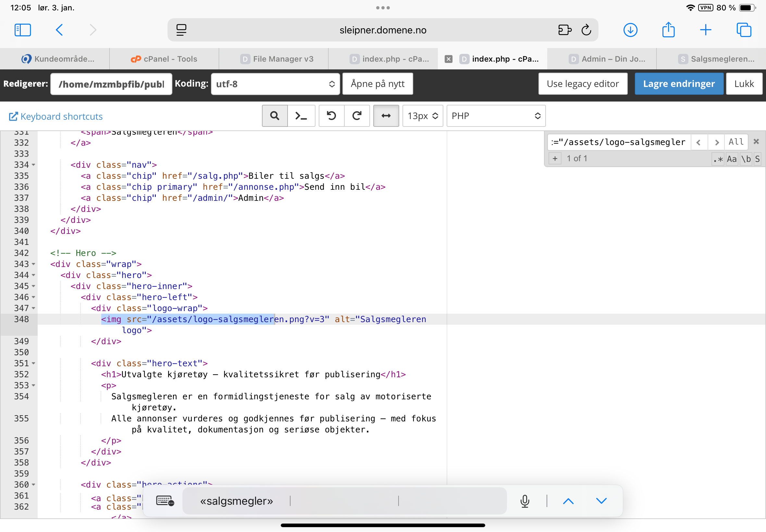The width and height of the screenshot is (766, 532).
Task: Click the search magnifier icon in the editor toolbar
Action: 275,116
